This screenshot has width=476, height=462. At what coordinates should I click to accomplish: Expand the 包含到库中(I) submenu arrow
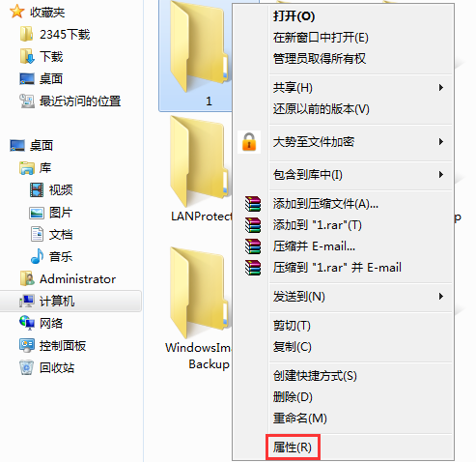point(441,175)
